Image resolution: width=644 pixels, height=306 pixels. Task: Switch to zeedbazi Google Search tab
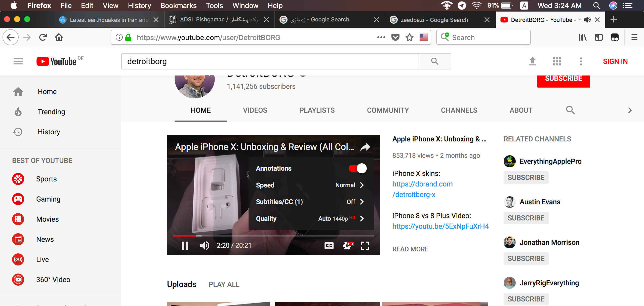pos(440,20)
